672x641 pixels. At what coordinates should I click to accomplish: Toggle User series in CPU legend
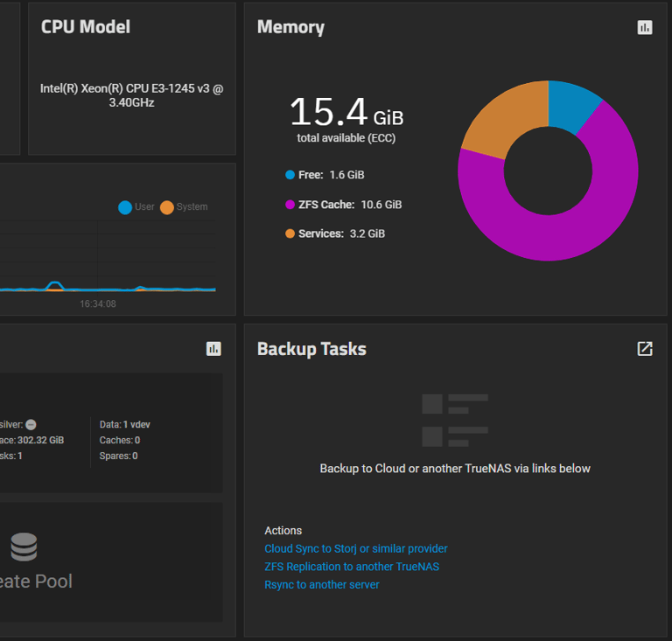[136, 206]
